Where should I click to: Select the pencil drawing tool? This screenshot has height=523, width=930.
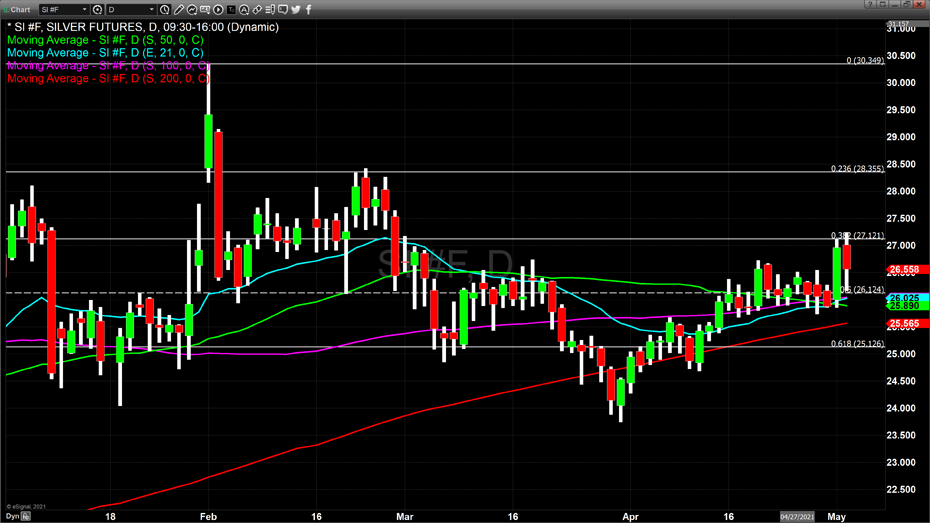179,9
